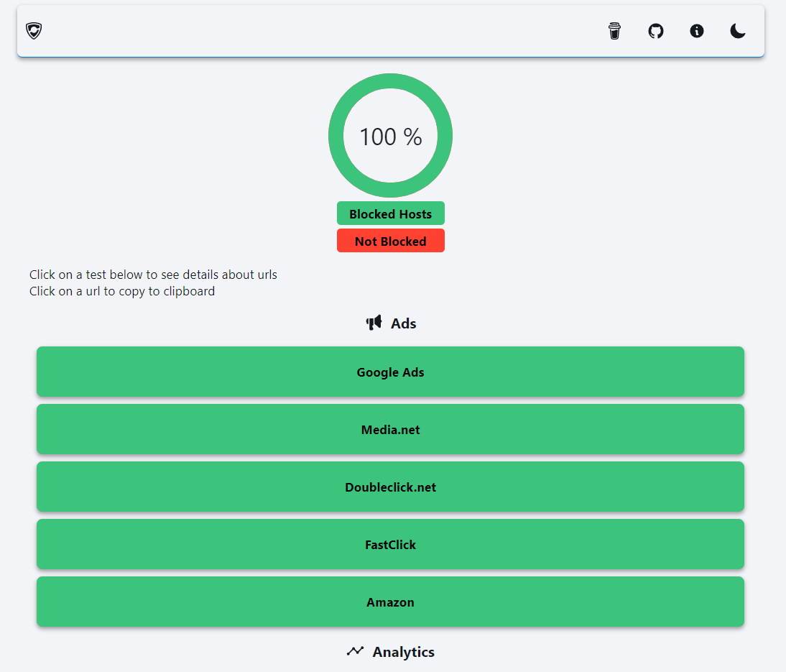This screenshot has height=672, width=786.
Task: Toggle dark mode with the moon icon
Action: (738, 31)
